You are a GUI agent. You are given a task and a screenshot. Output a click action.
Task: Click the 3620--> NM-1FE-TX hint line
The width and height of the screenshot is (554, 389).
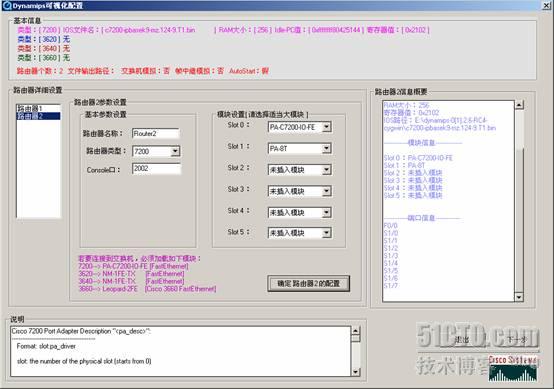click(131, 274)
